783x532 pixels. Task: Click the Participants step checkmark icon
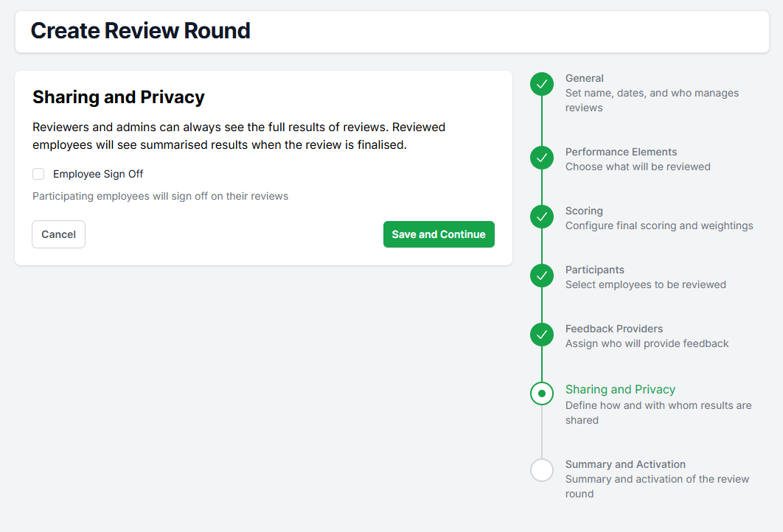click(x=542, y=276)
